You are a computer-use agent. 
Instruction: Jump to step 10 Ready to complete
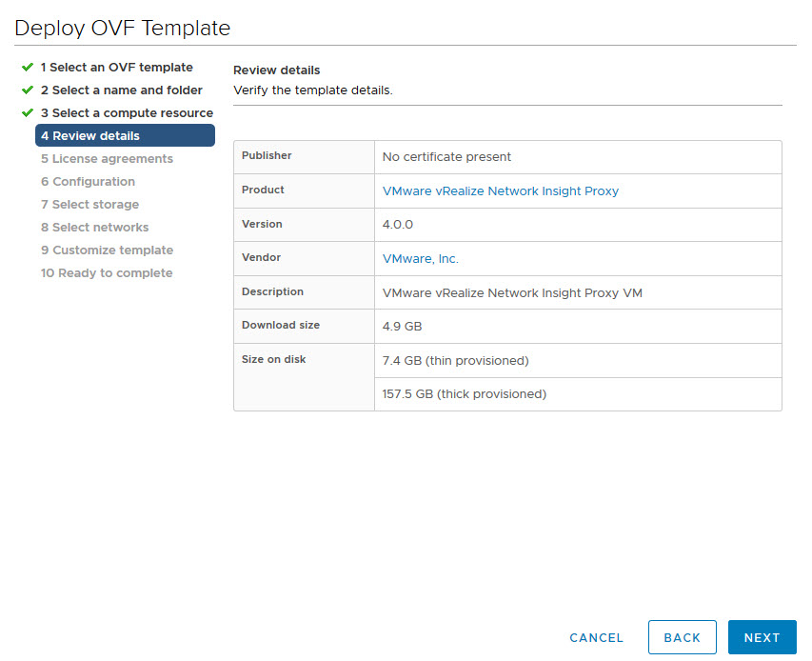tap(106, 273)
